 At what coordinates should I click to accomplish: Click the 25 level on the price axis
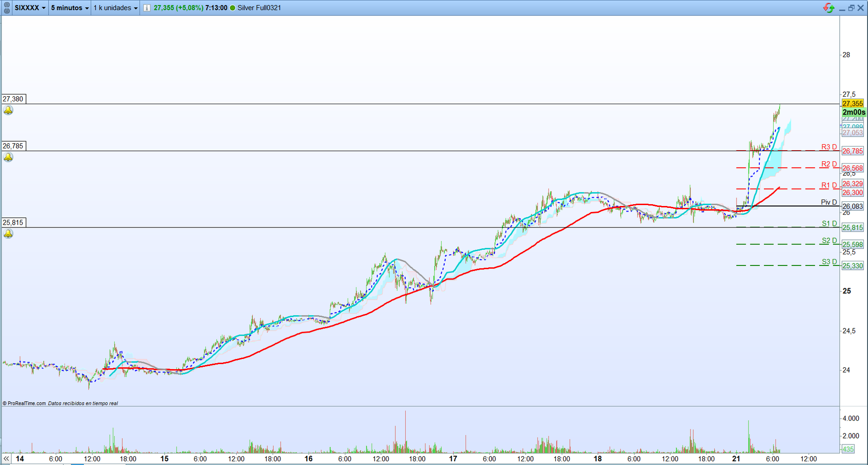click(x=847, y=291)
